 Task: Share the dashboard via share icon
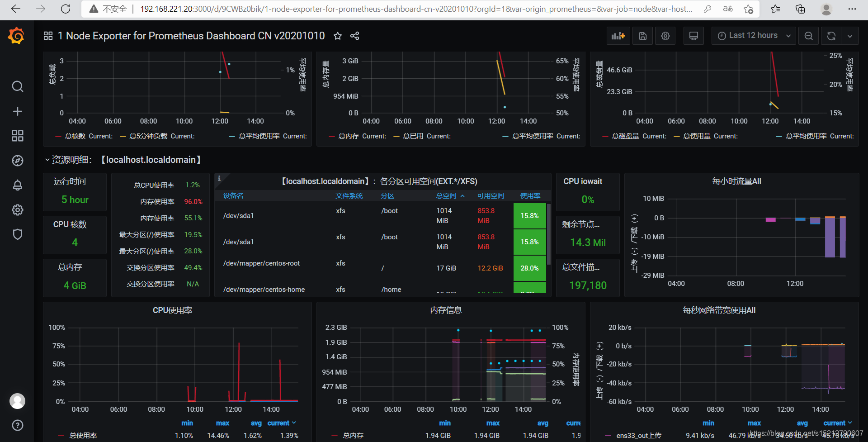[355, 36]
